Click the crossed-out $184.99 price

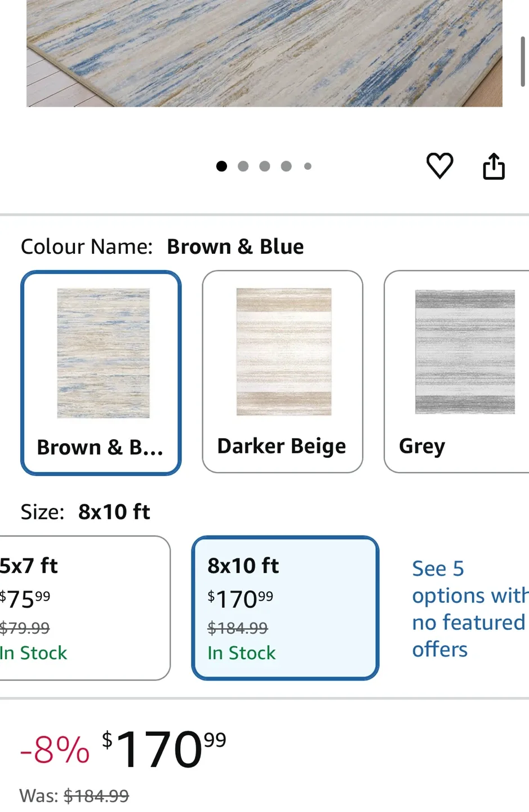pyautogui.click(x=237, y=628)
